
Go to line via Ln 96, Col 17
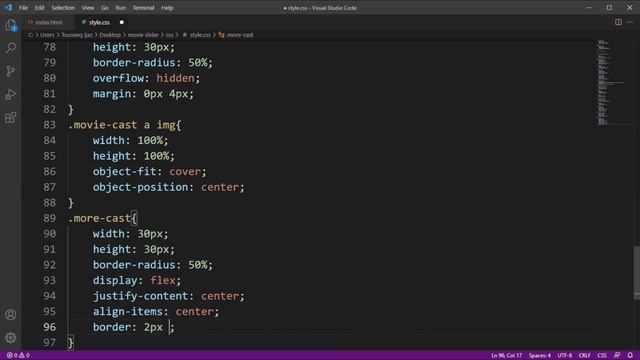tap(506, 356)
